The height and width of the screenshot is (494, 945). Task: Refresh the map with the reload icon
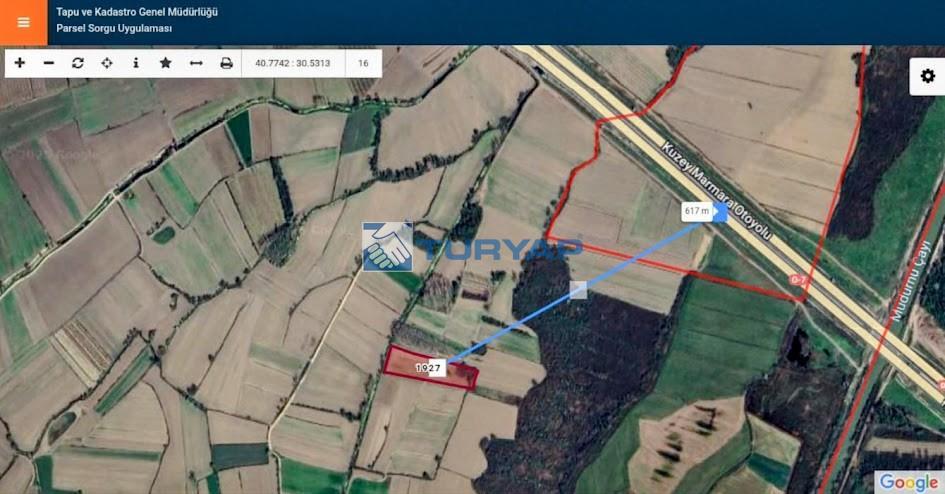pyautogui.click(x=78, y=63)
